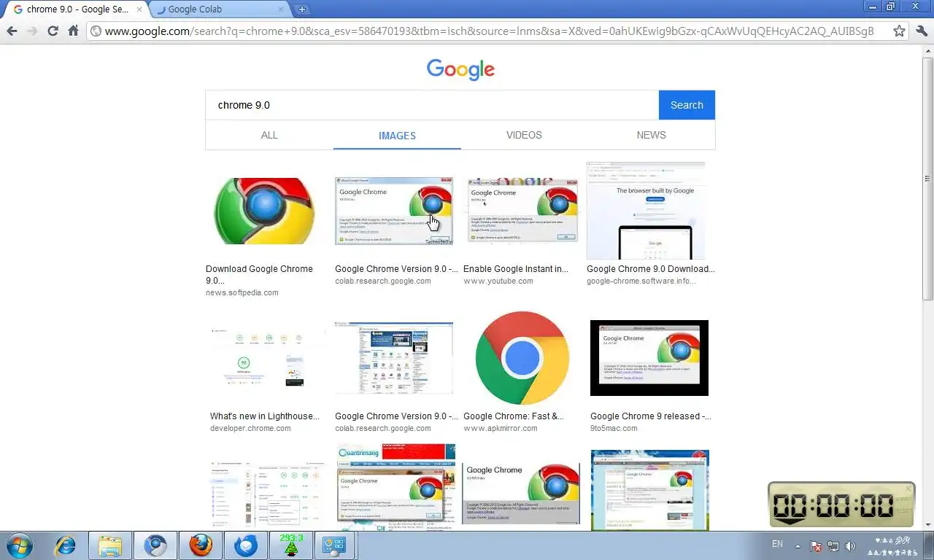
Task: Click the browser forward arrow
Action: (x=32, y=31)
